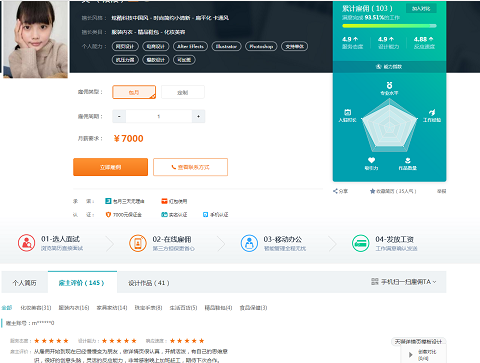This screenshot has width=480, height=363.
Task: Click the 天猫详情页模板设计 floating label
Action: pos(418,342)
